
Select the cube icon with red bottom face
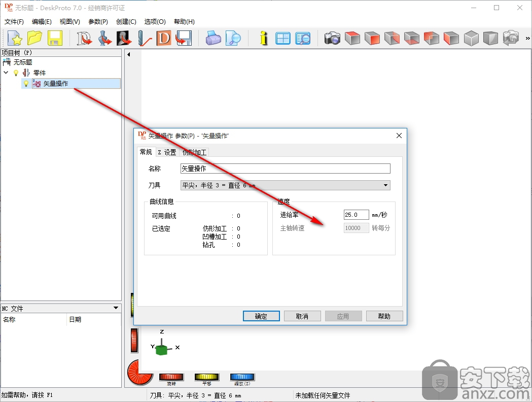(412, 38)
